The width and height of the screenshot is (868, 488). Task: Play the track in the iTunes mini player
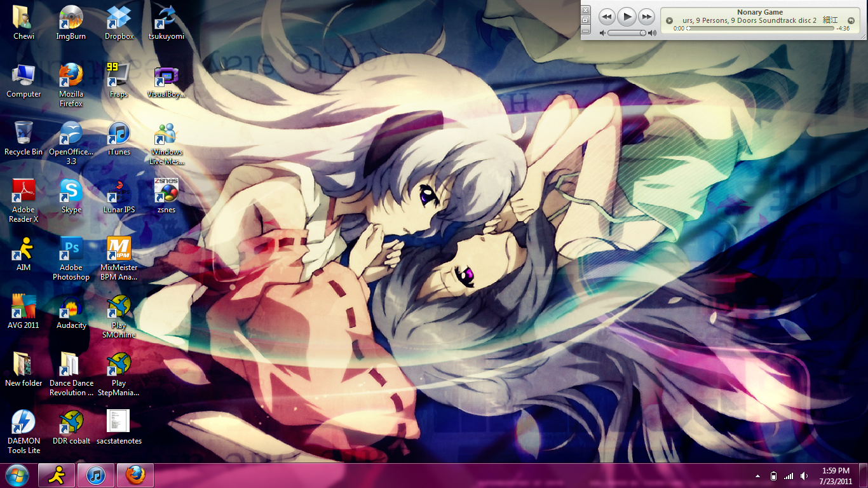coord(627,17)
